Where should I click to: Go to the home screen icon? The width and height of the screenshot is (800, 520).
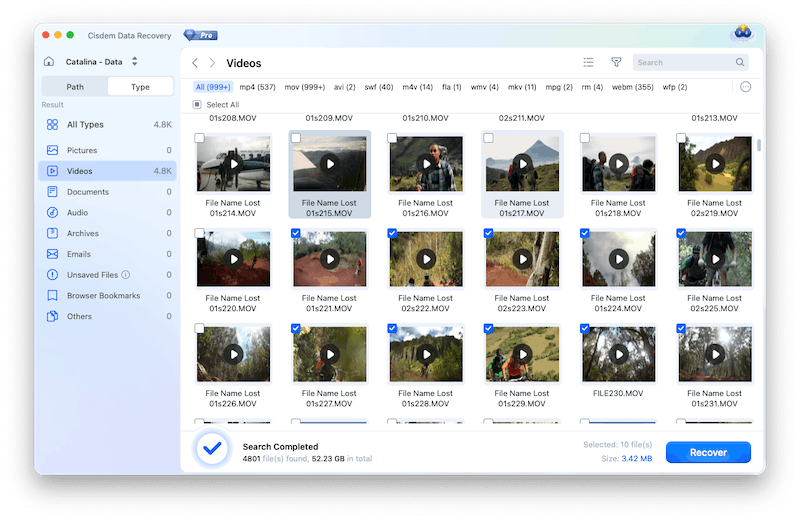(49, 62)
